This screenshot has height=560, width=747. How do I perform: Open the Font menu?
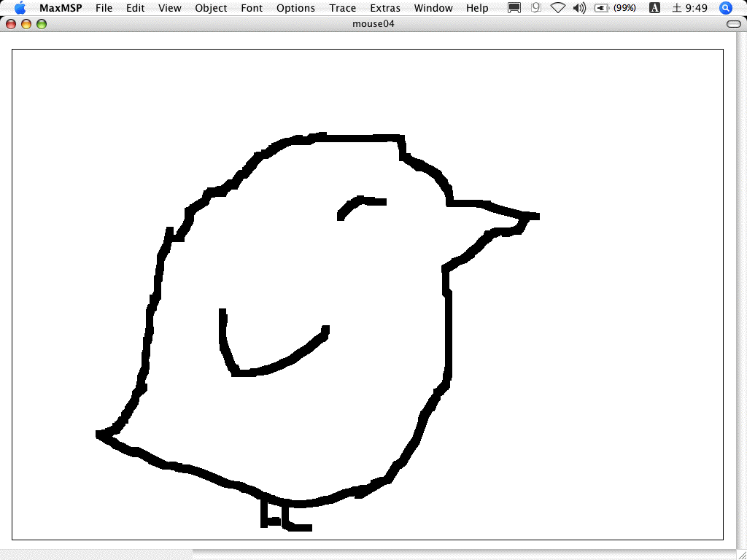pos(252,8)
